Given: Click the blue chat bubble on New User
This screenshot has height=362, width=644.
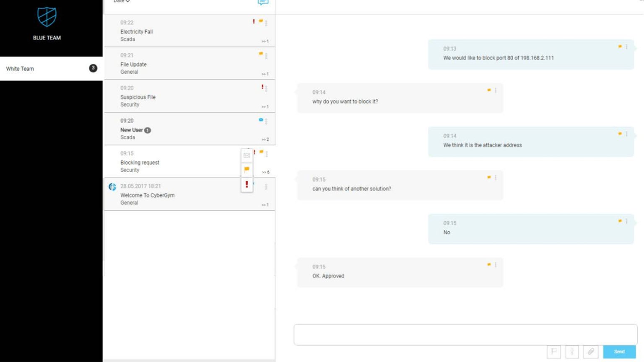Looking at the screenshot, I should (x=261, y=120).
